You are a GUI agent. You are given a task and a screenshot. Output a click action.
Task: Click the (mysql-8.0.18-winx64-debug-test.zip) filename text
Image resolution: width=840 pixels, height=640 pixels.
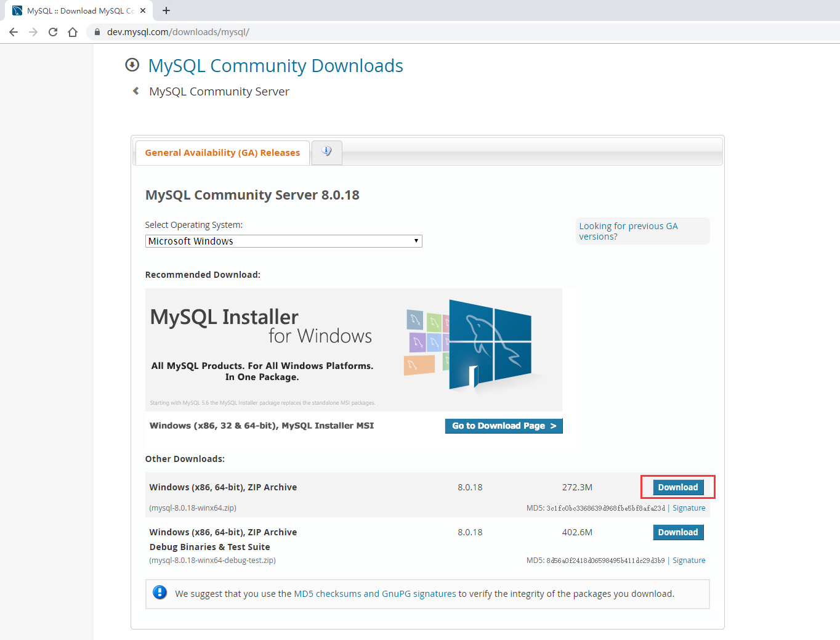pos(212,561)
